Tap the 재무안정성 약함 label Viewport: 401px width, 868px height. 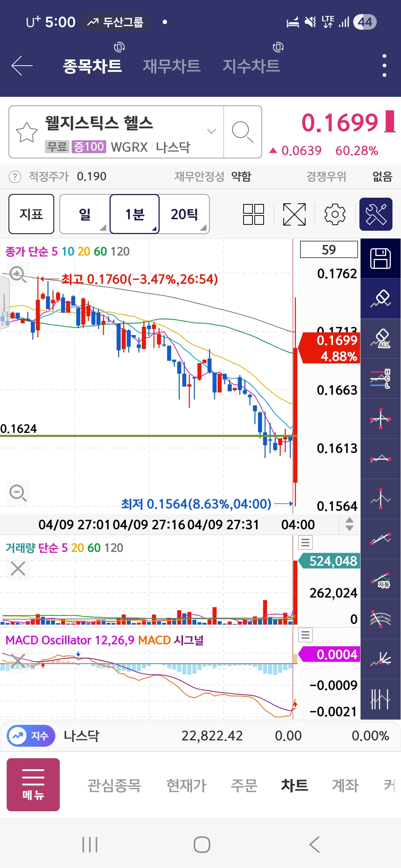[213, 177]
